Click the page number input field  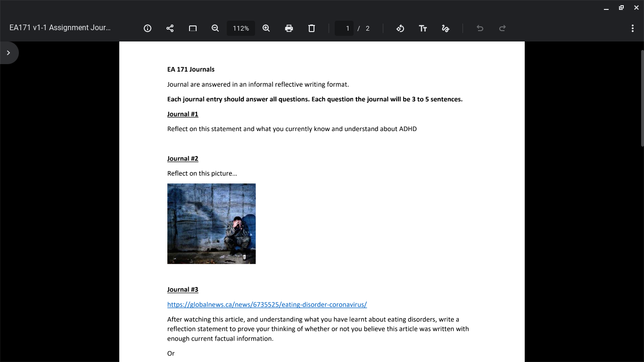point(344,28)
